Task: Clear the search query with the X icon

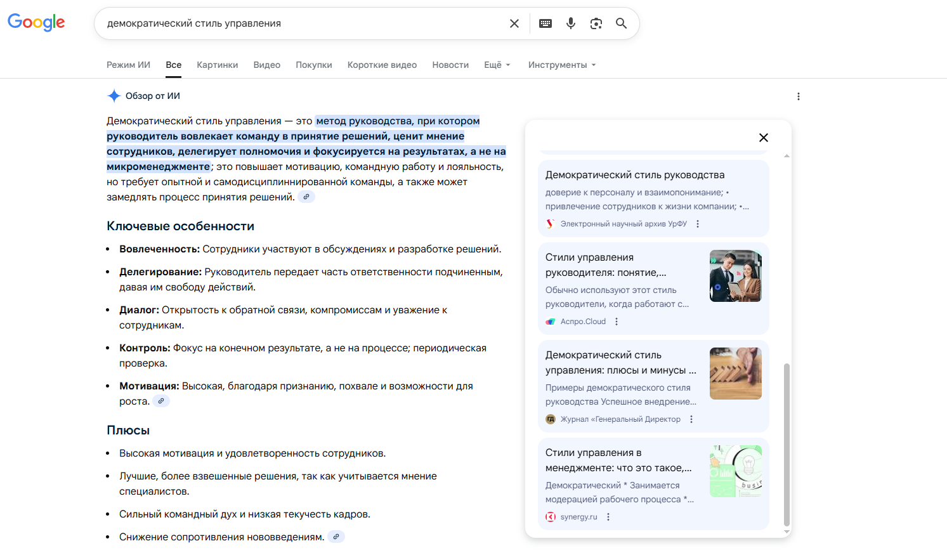Action: [x=514, y=23]
